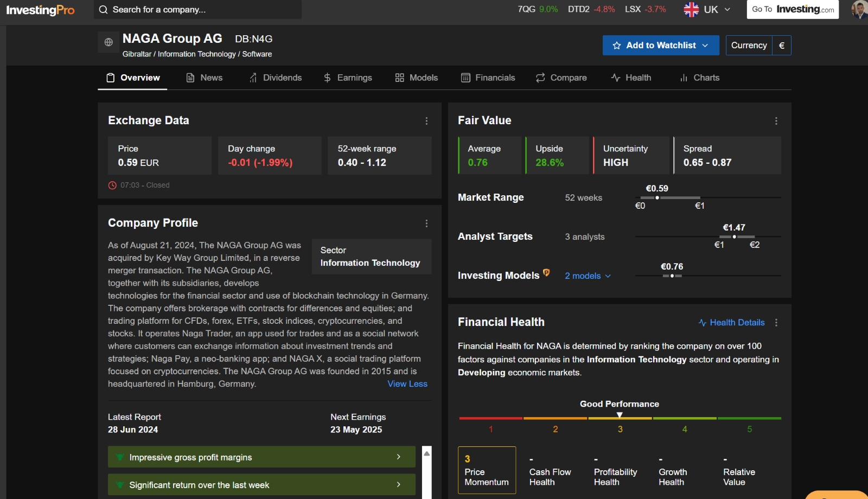Switch to the Dividends tab
868x499 pixels.
click(x=276, y=78)
